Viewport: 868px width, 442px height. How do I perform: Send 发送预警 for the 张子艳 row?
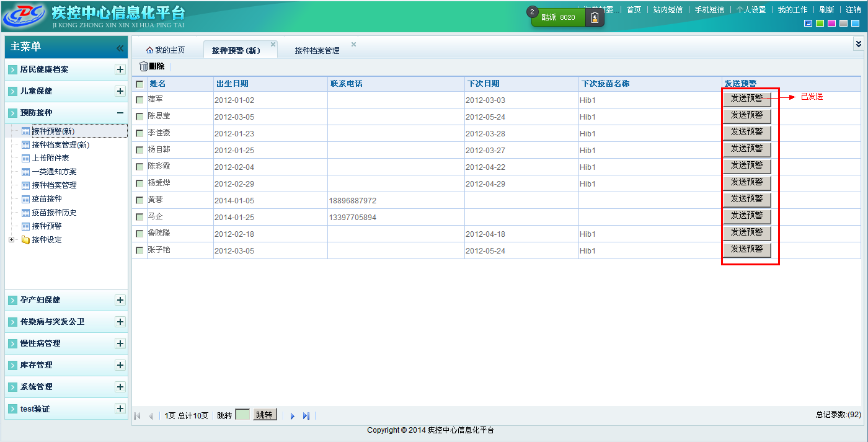[746, 249]
